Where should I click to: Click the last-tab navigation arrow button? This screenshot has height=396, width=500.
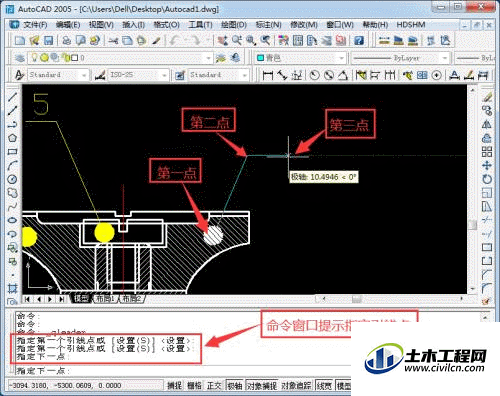[x=61, y=299]
